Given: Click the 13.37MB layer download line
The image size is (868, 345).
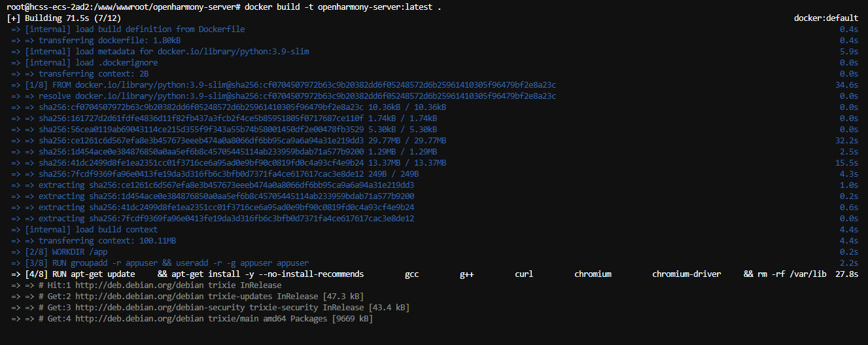Looking at the screenshot, I should (242, 163).
